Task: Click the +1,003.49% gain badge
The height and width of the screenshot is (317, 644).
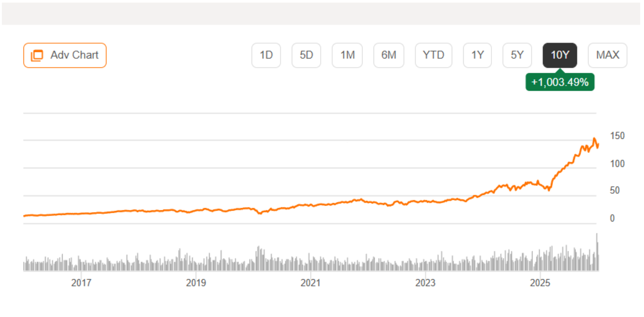Action: (560, 82)
